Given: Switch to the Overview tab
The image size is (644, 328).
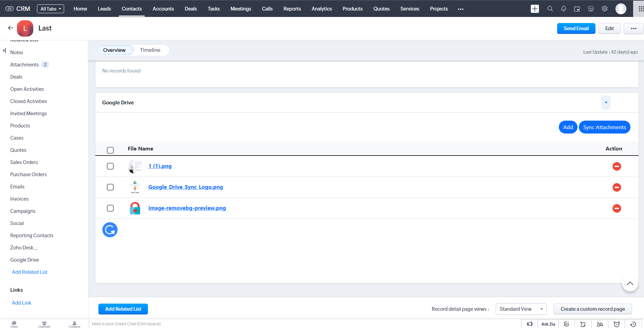Looking at the screenshot, I should tap(114, 50).
